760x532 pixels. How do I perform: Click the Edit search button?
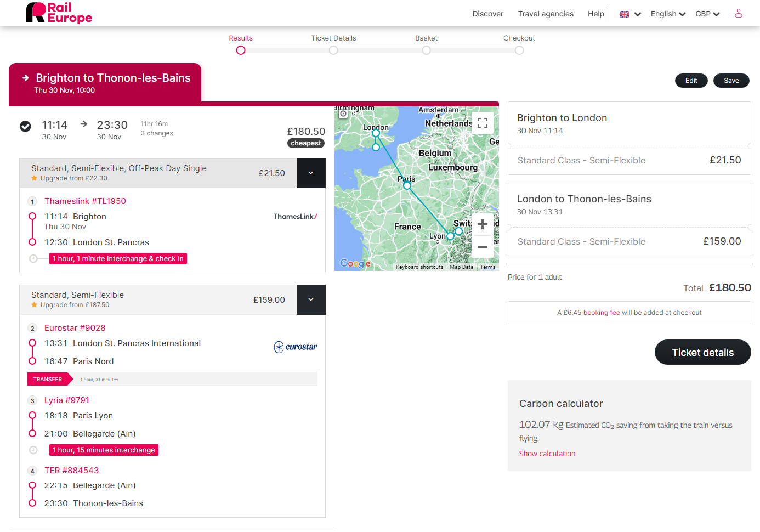691,81
